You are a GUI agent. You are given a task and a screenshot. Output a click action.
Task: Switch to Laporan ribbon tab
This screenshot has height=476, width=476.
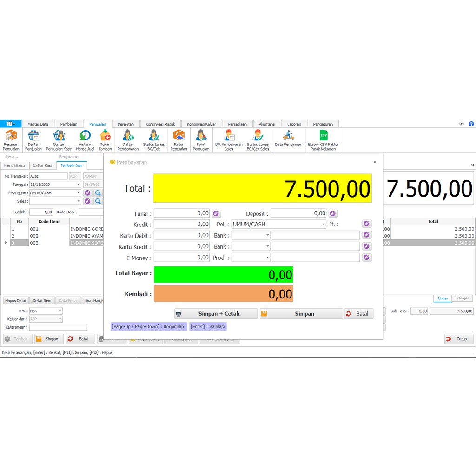294,124
